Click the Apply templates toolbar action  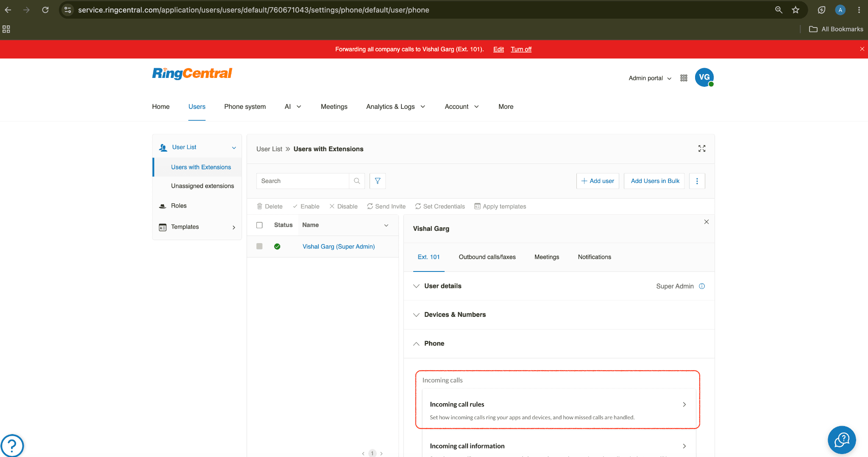[500, 207]
